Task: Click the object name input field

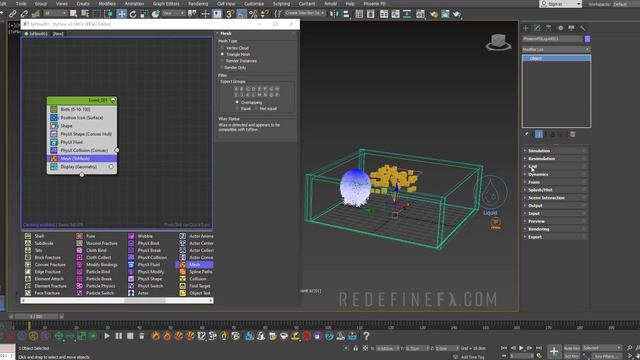Action: click(553, 39)
